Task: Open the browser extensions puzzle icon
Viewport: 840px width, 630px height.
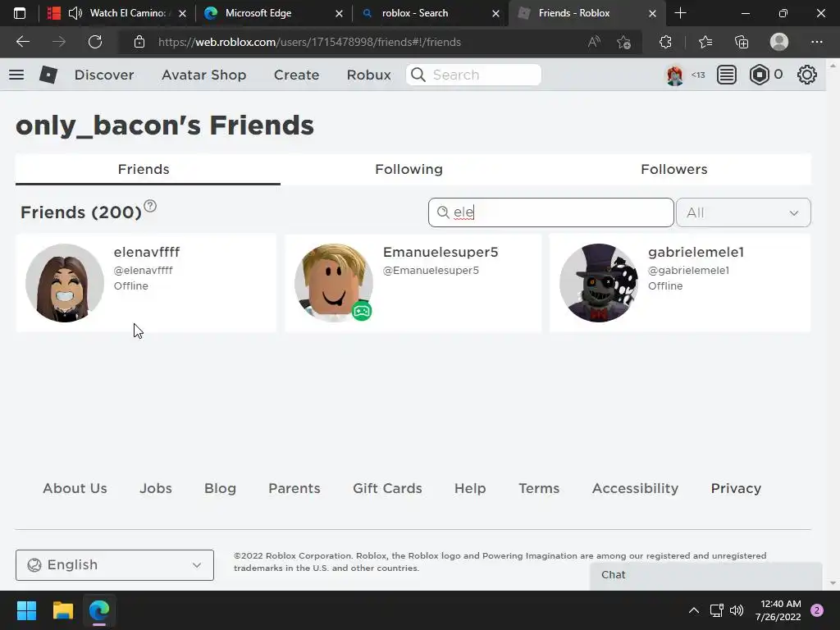Action: point(665,42)
